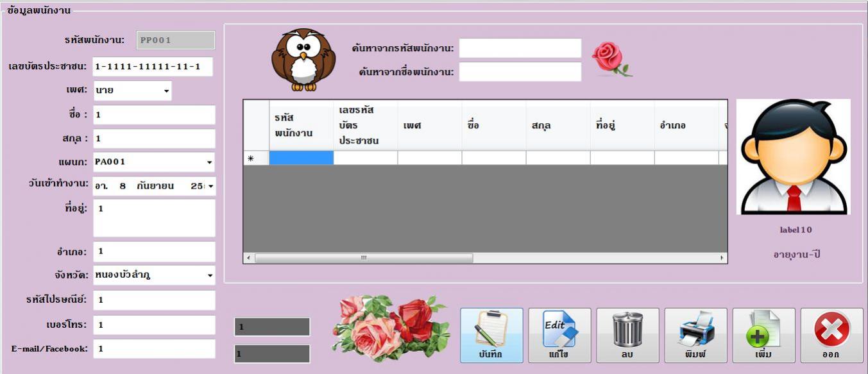
Task: Click the เลขรหัสบัตรประชาชน column header
Action: click(365, 125)
